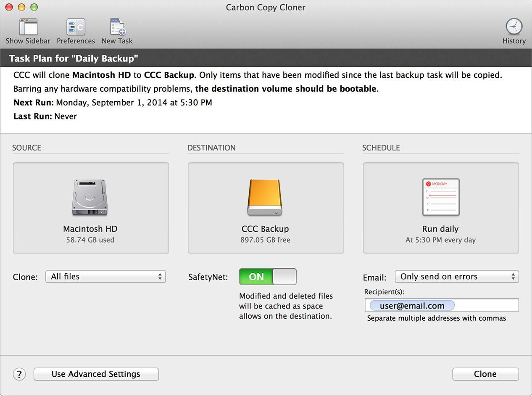Click the '897.05 GB free' text

265,240
